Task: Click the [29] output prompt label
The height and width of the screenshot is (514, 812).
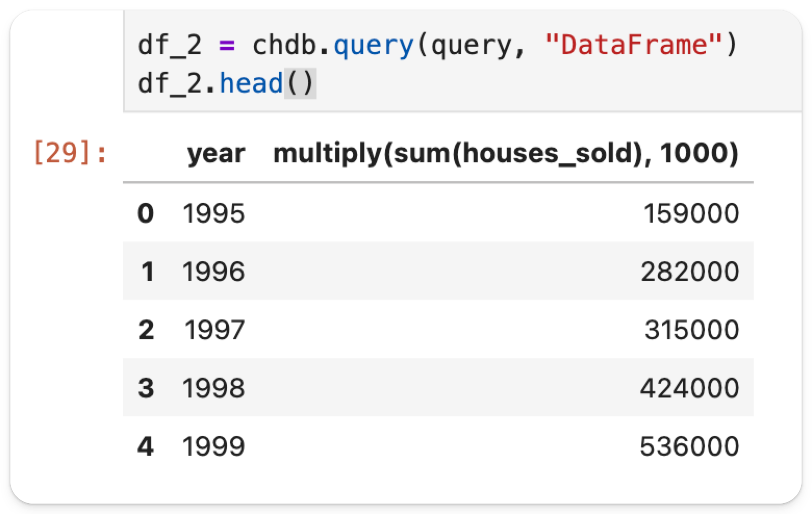Action: pyautogui.click(x=70, y=153)
